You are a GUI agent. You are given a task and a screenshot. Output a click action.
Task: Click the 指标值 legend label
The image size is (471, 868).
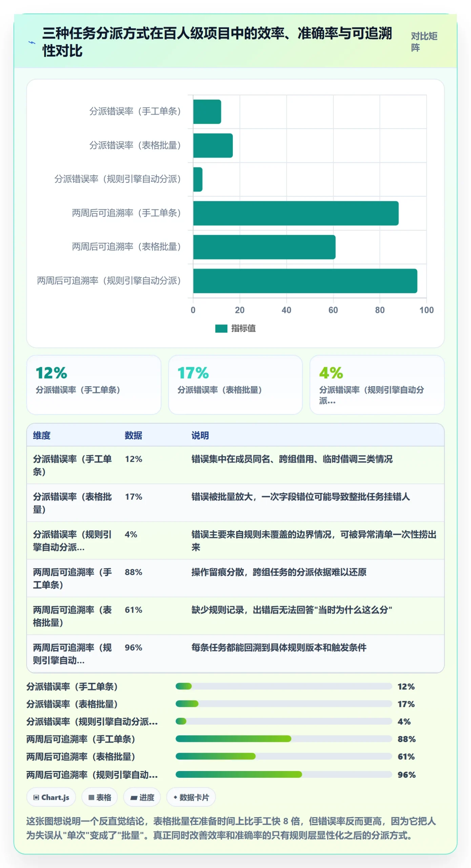[x=243, y=328]
